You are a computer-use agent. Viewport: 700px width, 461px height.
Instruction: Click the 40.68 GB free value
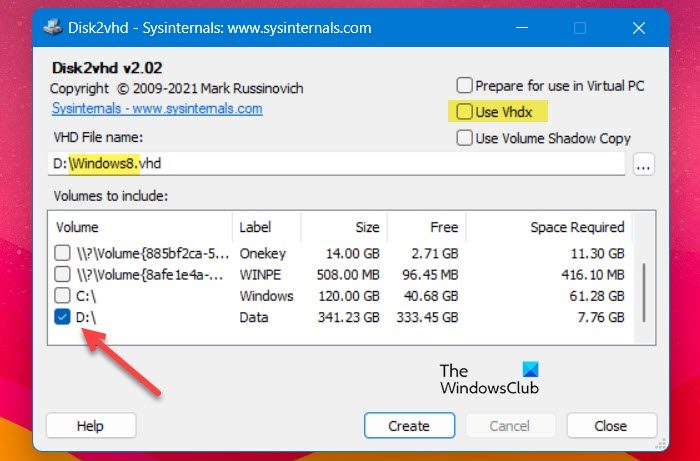pos(431,296)
